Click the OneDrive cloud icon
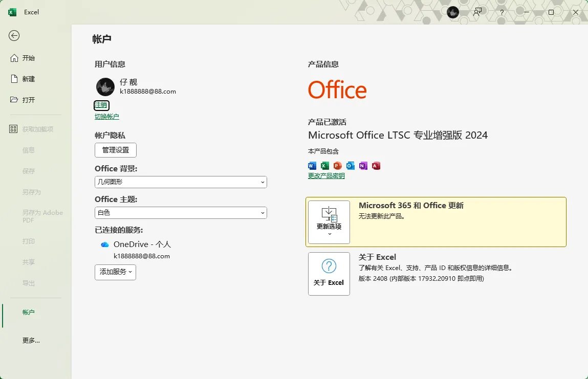 (x=104, y=244)
